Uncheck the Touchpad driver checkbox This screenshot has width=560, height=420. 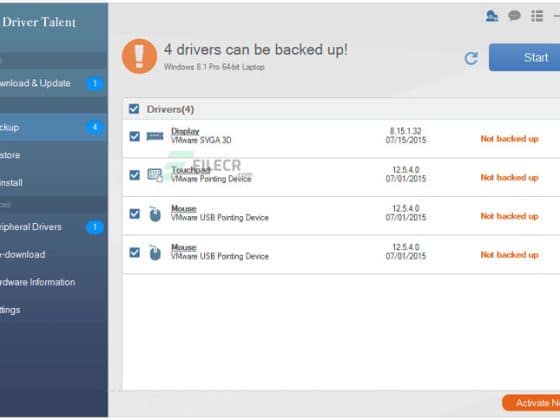coord(135,175)
